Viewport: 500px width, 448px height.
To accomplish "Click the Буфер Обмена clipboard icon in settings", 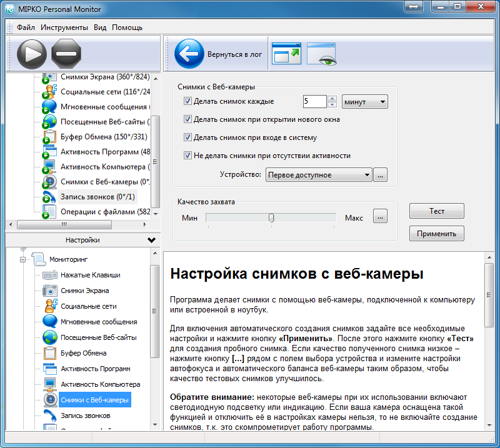I will coord(50,353).
